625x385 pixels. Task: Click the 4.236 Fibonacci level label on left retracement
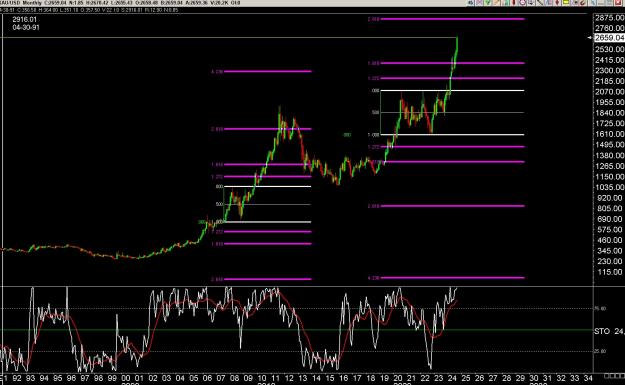217,72
